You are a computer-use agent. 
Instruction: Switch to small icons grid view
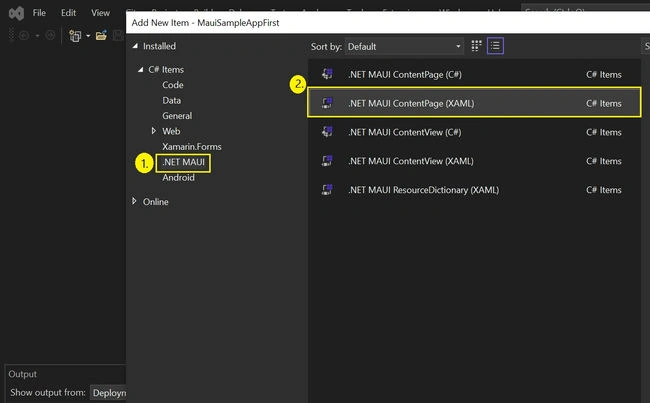(x=476, y=46)
